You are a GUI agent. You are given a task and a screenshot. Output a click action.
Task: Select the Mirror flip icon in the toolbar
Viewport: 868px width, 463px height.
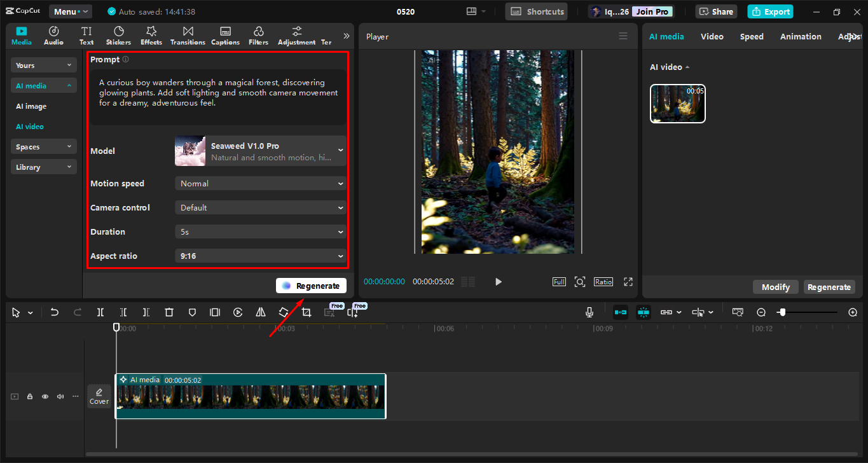261,312
